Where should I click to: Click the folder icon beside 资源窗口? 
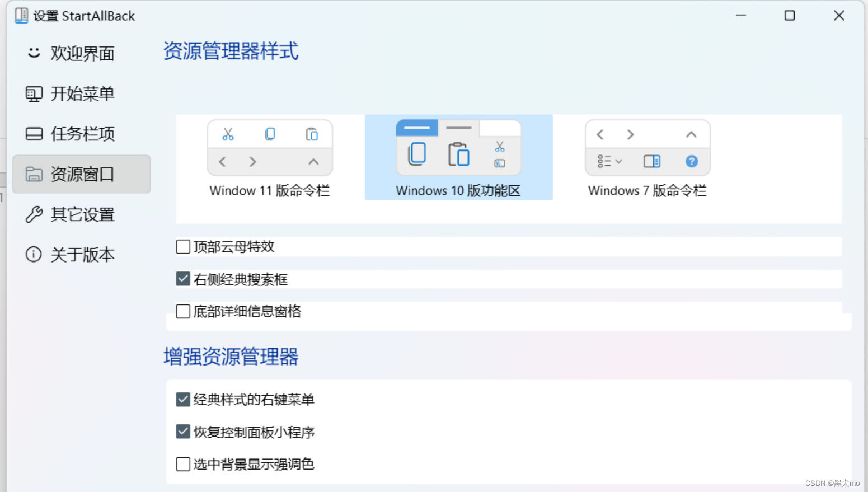pos(34,174)
